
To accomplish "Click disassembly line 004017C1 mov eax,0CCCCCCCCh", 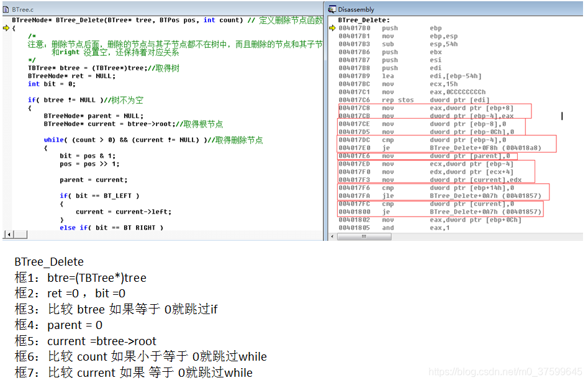I will (x=412, y=92).
